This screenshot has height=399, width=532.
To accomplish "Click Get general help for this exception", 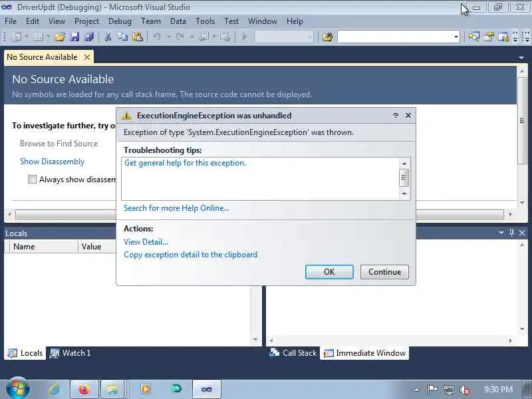I will point(186,163).
